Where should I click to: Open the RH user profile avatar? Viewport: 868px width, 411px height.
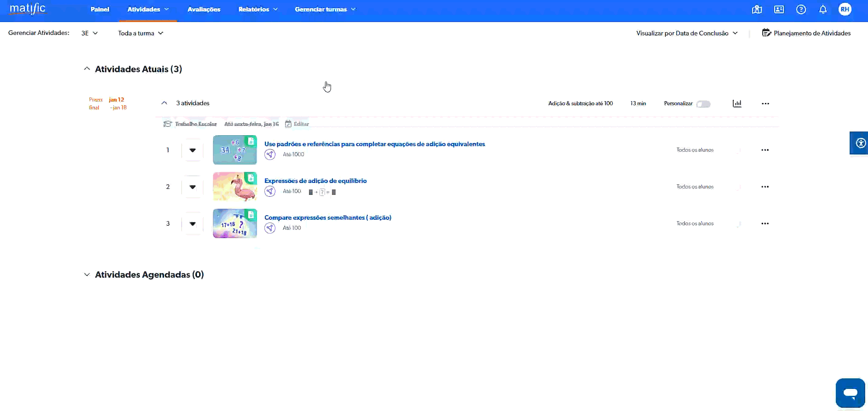coord(845,10)
